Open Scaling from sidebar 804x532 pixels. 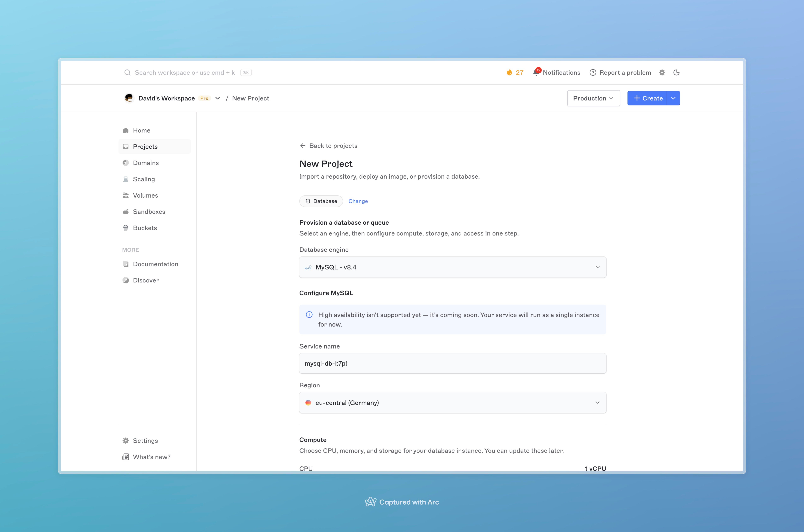pos(154,179)
